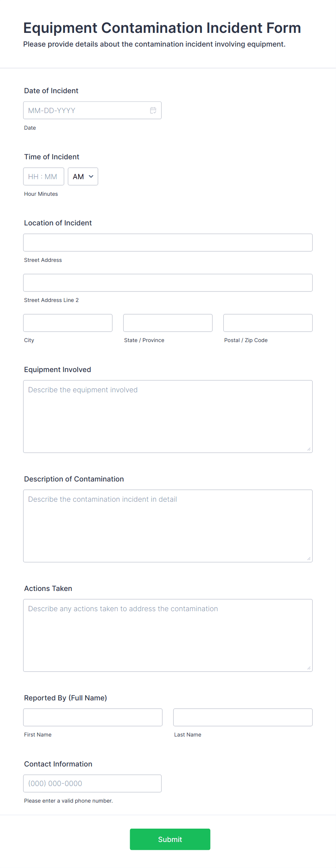This screenshot has width=336, height=868.
Task: Click the Actions Taken text area
Action: 168,635
